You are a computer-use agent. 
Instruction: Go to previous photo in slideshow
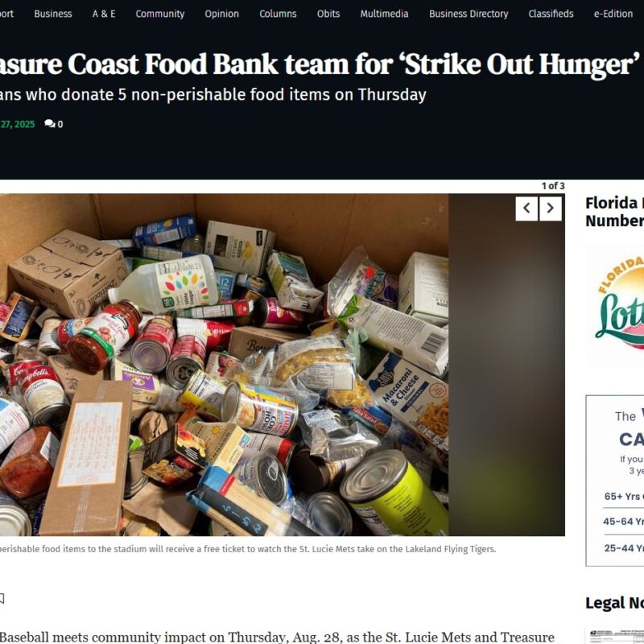[526, 208]
